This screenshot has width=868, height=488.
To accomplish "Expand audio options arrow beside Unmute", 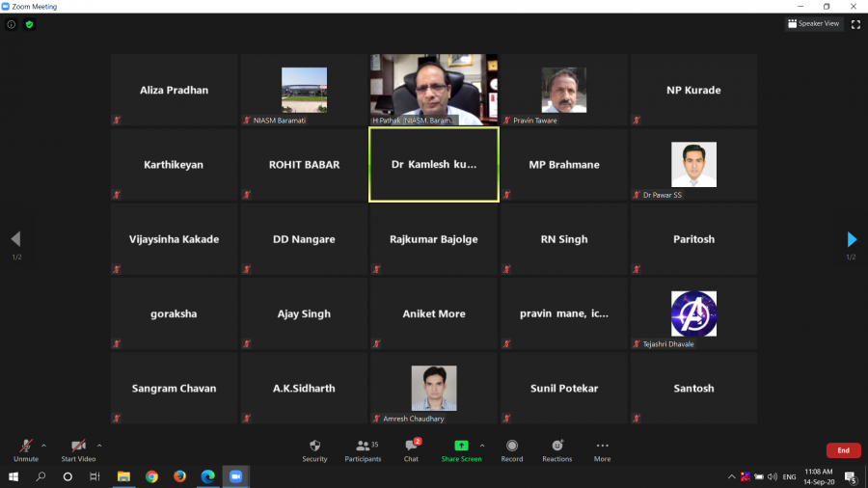I will point(43,446).
